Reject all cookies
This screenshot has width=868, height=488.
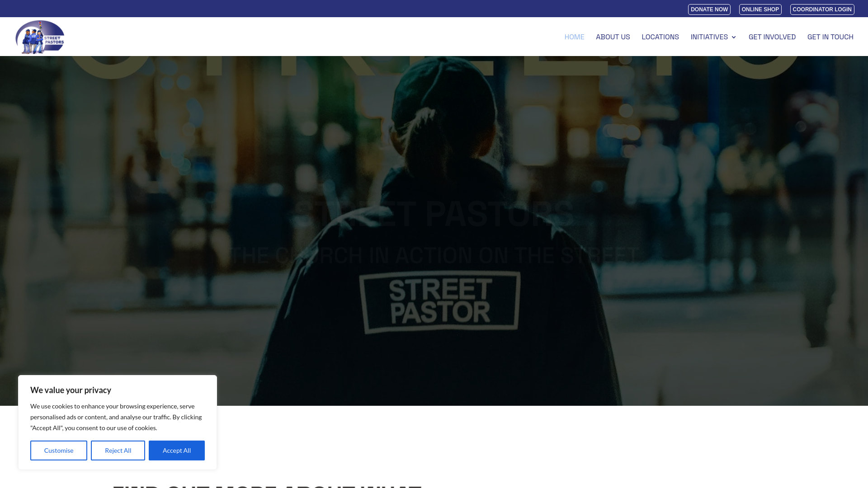point(118,450)
